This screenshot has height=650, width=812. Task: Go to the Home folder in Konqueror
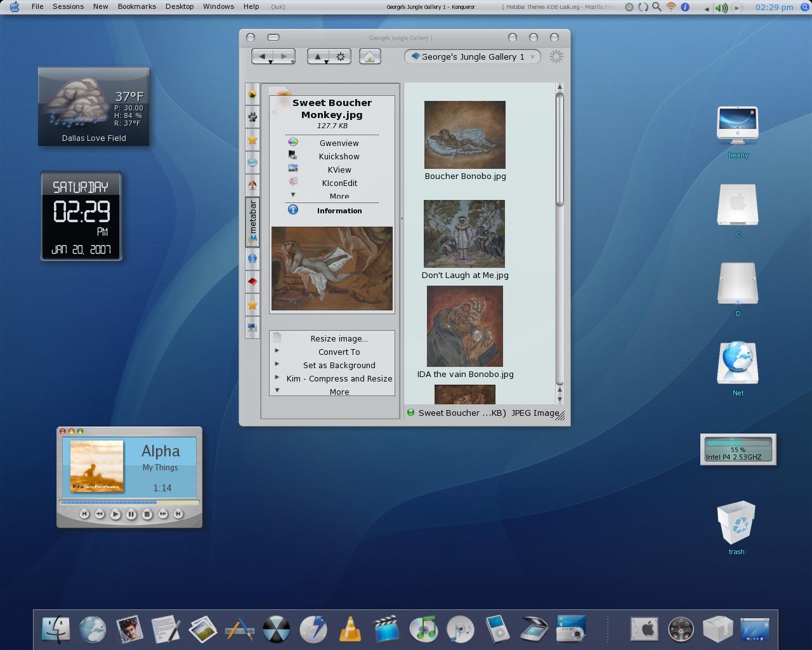370,56
